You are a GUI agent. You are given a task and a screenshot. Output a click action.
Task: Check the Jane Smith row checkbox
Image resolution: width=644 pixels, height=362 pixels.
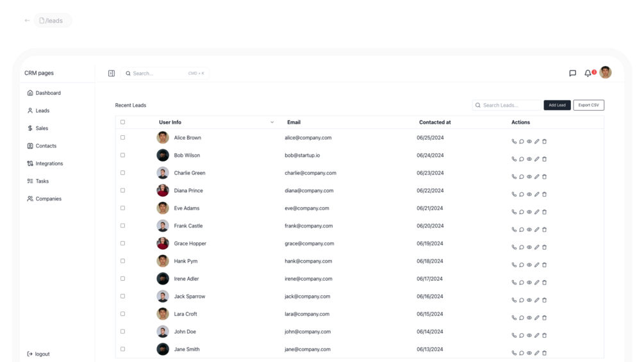coord(122,349)
